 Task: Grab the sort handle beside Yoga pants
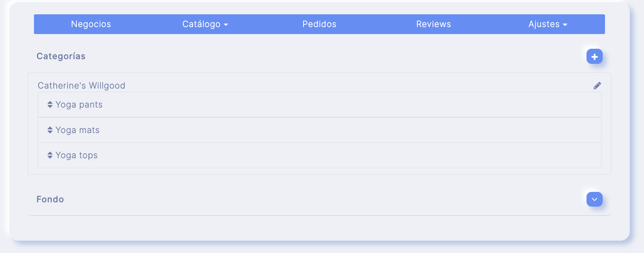pos(50,104)
